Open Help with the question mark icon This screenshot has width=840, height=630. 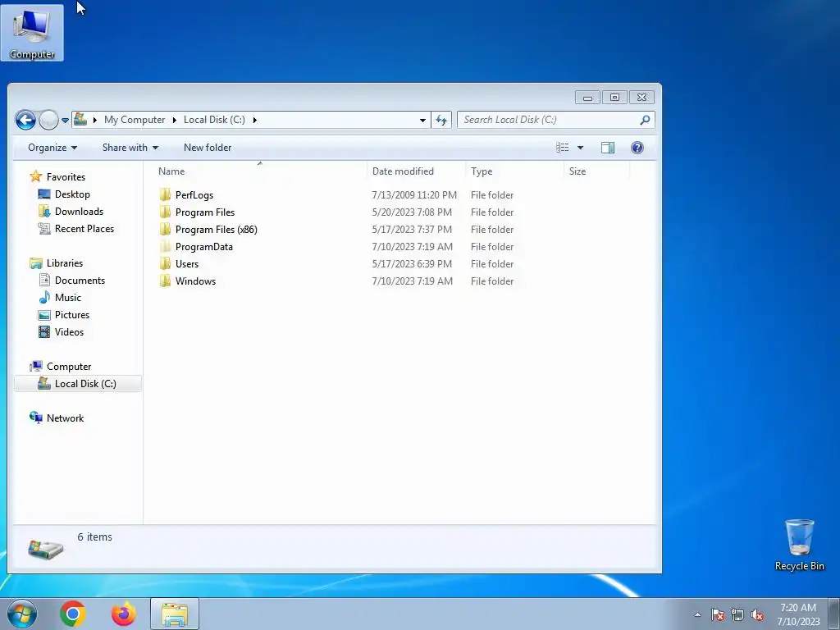[x=637, y=148]
